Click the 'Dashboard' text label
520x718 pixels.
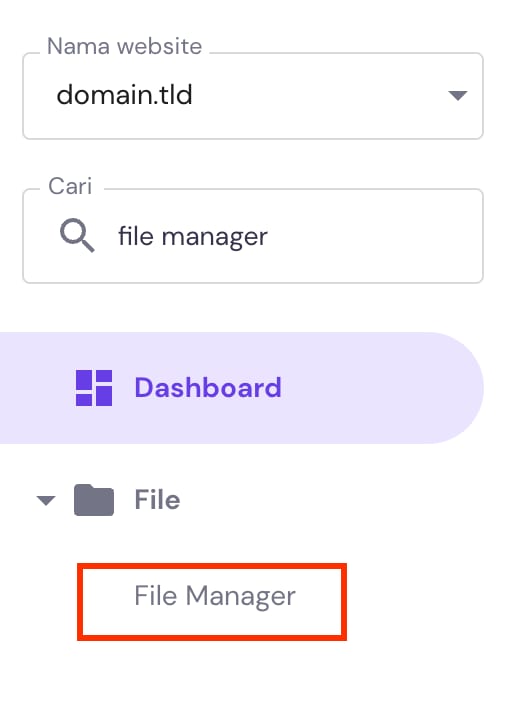(208, 388)
